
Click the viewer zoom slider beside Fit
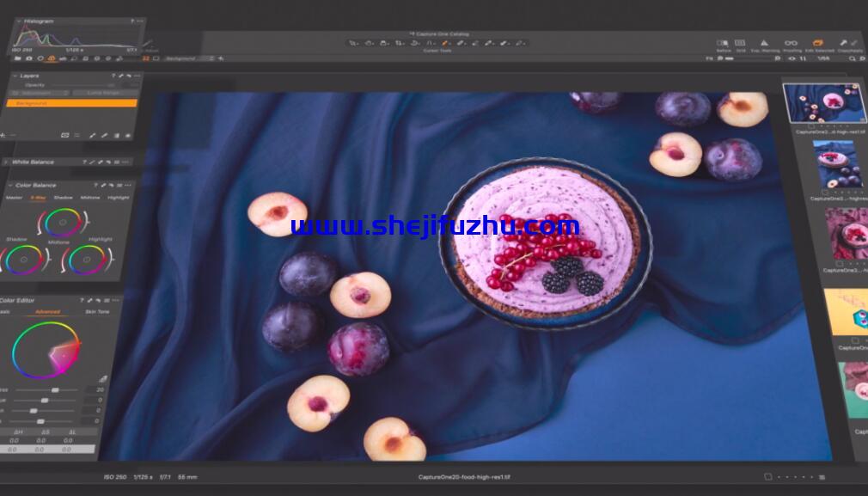click(752, 58)
